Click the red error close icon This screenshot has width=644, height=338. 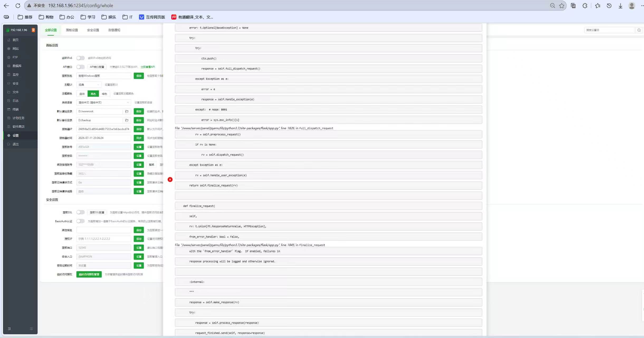[x=170, y=180]
